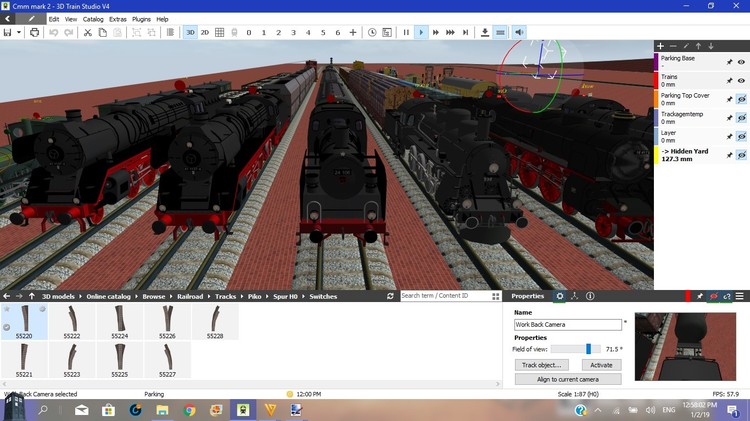Open the Help menu

pyautogui.click(x=162, y=19)
